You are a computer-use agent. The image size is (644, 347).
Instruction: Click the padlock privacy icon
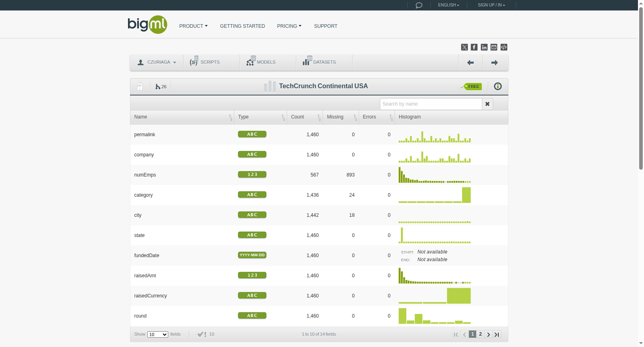pos(140,86)
